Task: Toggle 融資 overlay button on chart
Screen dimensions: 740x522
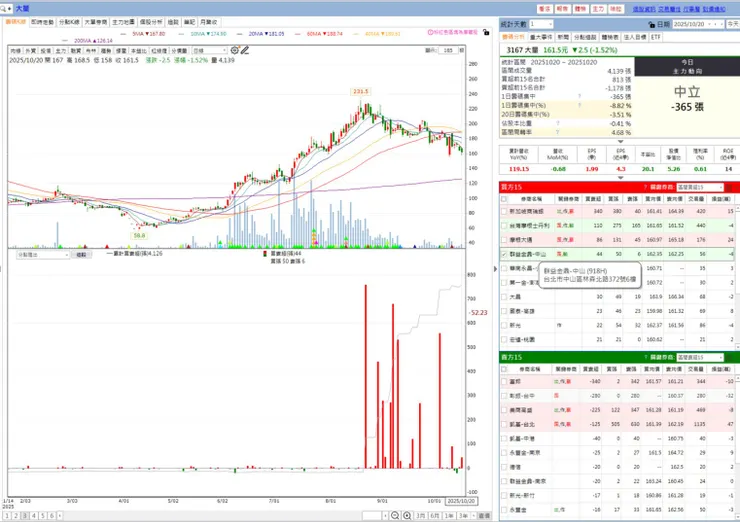Action: coord(76,51)
